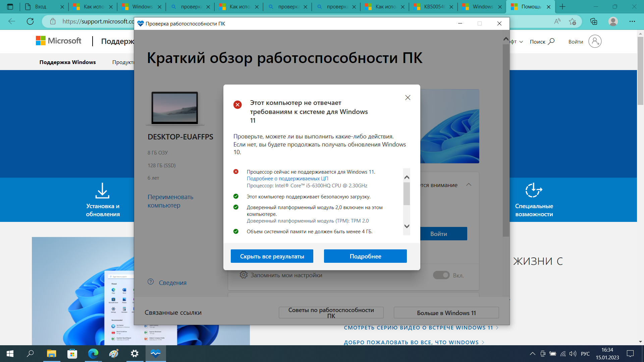
Task: Switch input language РУС
Action: click(x=585, y=354)
